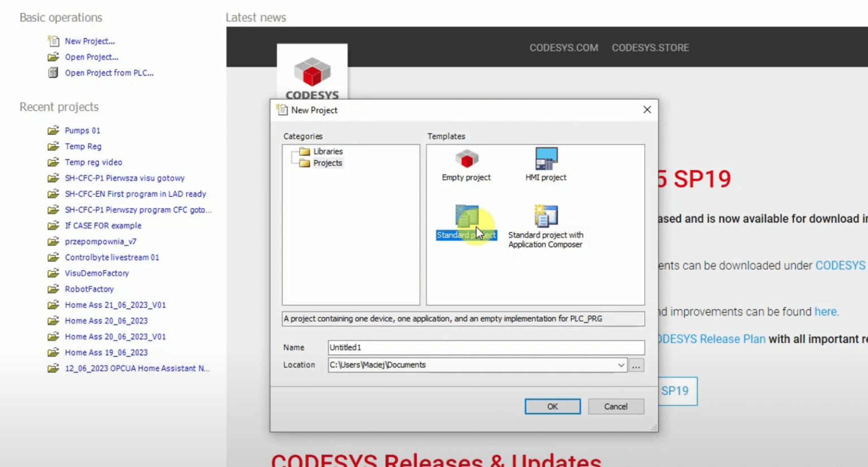Click the CODESYS logo in news header
868x467 pixels.
tap(312, 73)
